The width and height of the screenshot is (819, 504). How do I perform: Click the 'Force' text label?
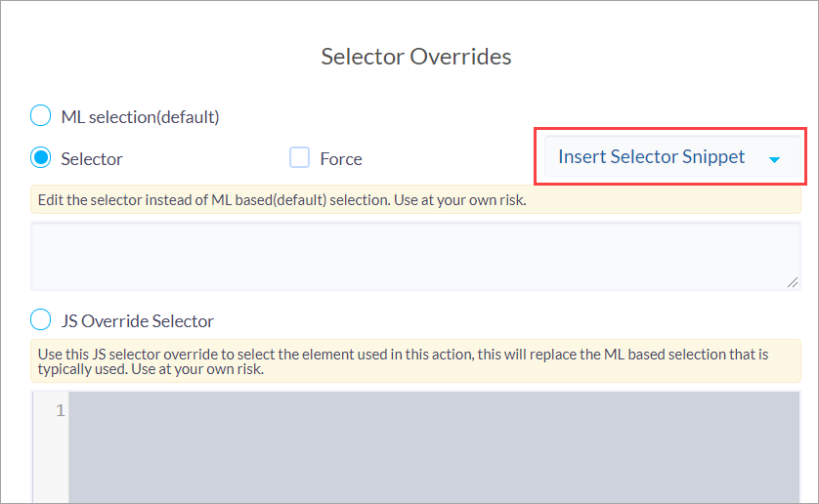pyautogui.click(x=340, y=159)
